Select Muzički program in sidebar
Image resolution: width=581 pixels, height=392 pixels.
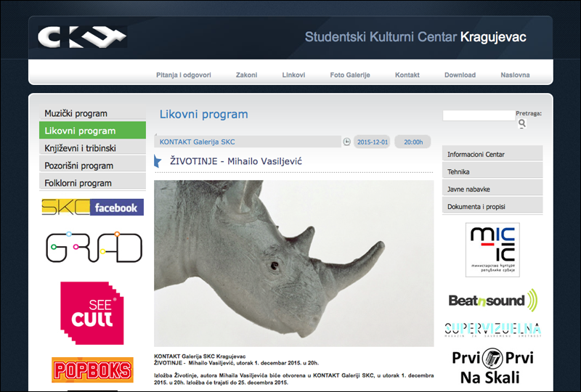coord(92,113)
